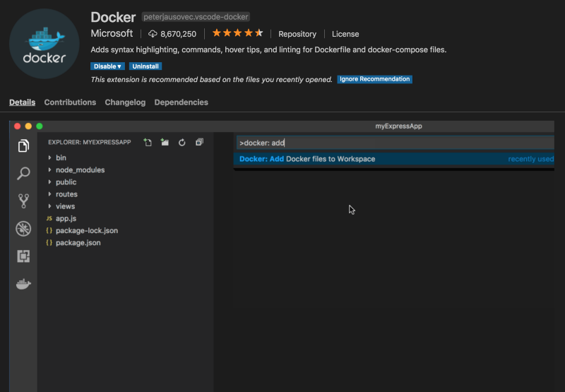Click the star rating of the extension

click(237, 33)
